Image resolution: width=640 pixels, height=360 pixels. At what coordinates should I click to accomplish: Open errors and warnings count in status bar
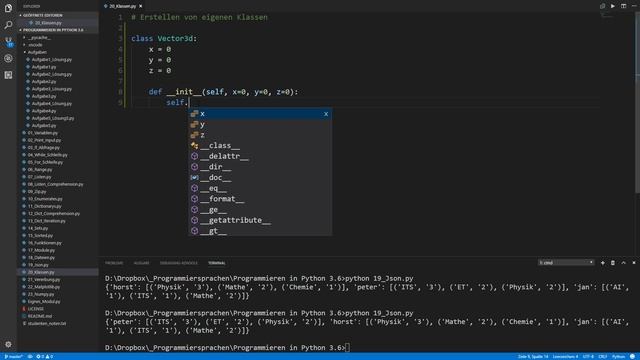point(44,356)
